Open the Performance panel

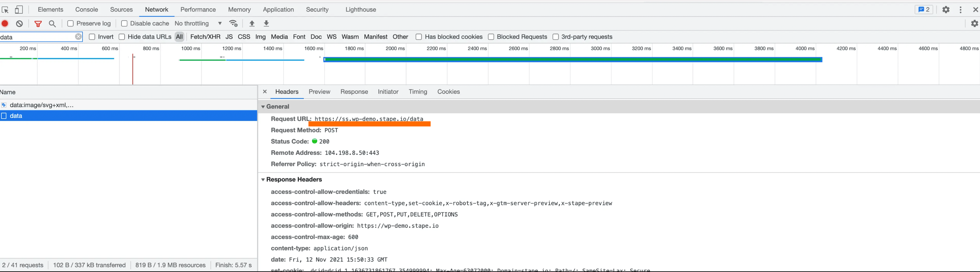pyautogui.click(x=198, y=10)
